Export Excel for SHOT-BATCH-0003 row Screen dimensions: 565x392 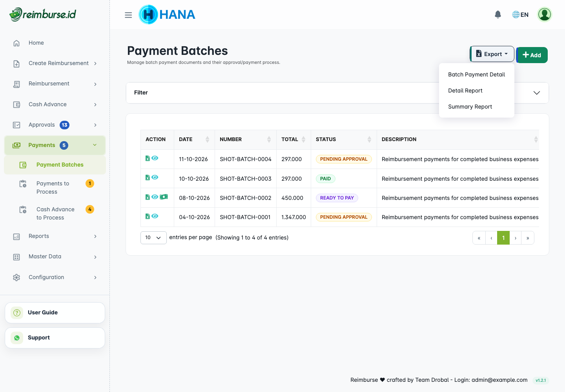click(148, 178)
